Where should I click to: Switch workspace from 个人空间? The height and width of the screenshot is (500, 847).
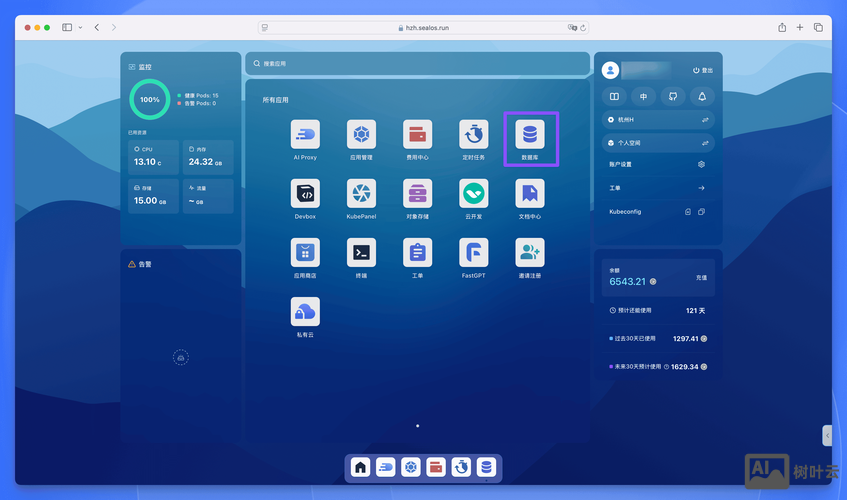(704, 143)
